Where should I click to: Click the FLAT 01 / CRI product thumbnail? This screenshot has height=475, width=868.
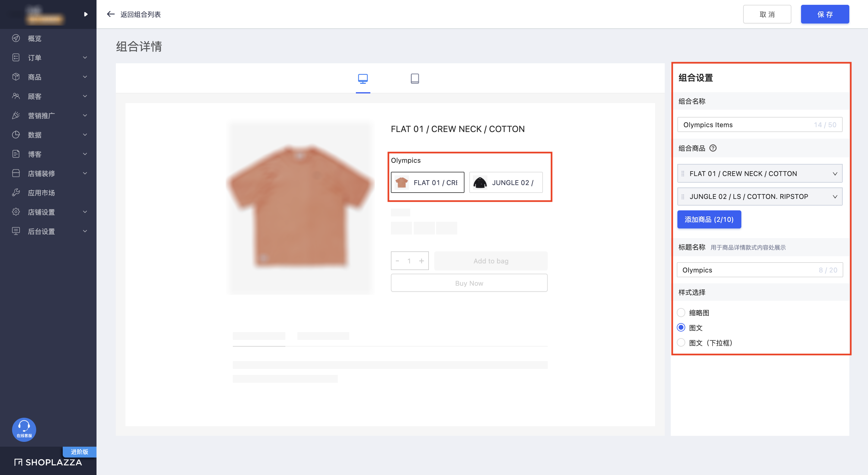427,183
